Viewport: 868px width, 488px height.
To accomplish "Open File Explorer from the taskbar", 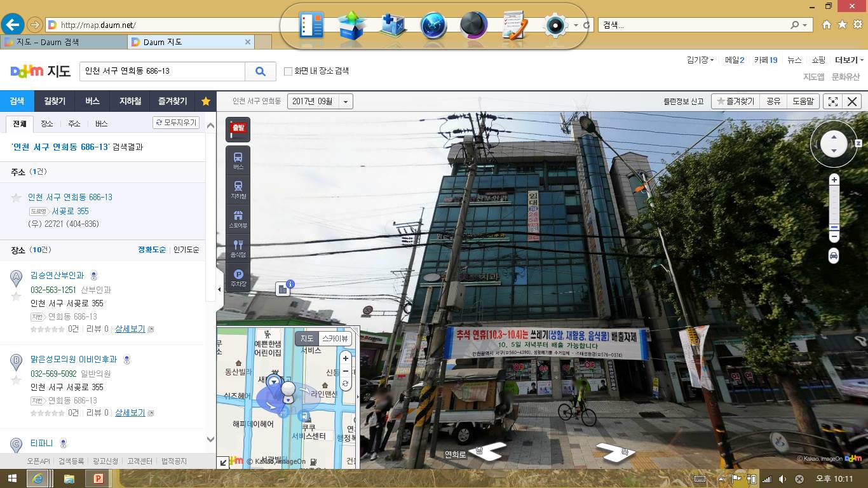I will pyautogui.click(x=69, y=478).
